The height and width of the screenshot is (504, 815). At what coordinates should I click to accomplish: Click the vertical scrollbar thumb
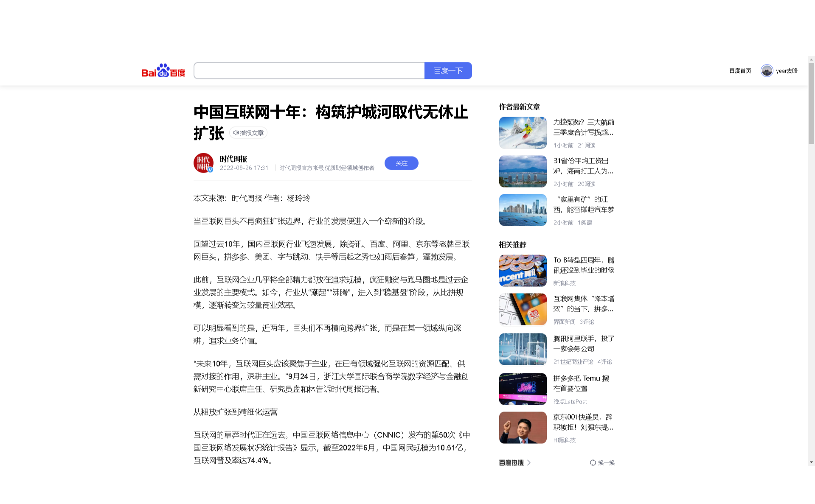(x=811, y=104)
